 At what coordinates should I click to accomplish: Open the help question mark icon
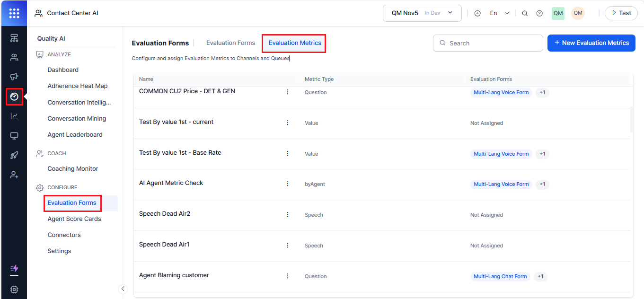pyautogui.click(x=539, y=13)
